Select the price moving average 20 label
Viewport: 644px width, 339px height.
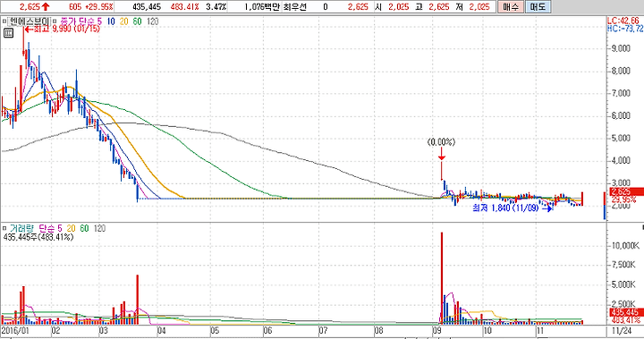(124, 21)
